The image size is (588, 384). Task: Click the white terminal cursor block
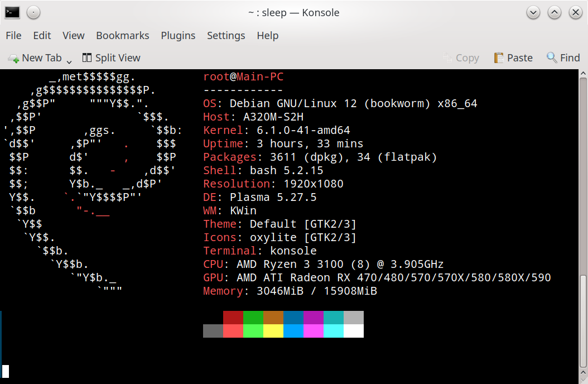5,371
